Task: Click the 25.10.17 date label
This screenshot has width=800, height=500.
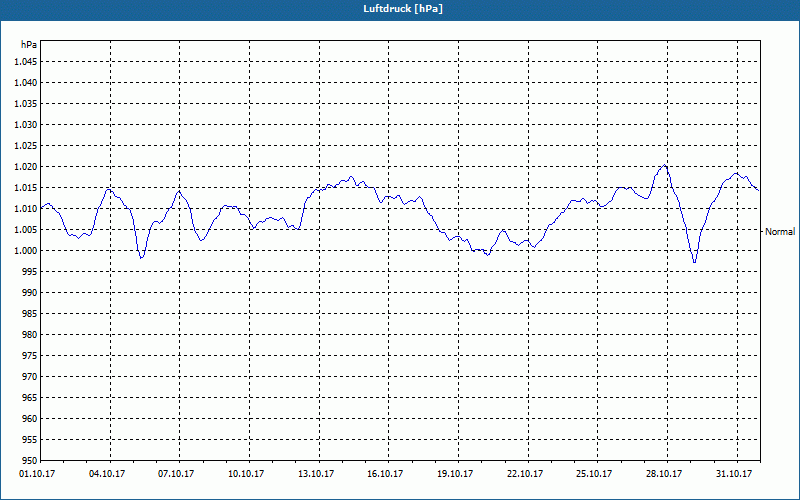Action: [594, 474]
